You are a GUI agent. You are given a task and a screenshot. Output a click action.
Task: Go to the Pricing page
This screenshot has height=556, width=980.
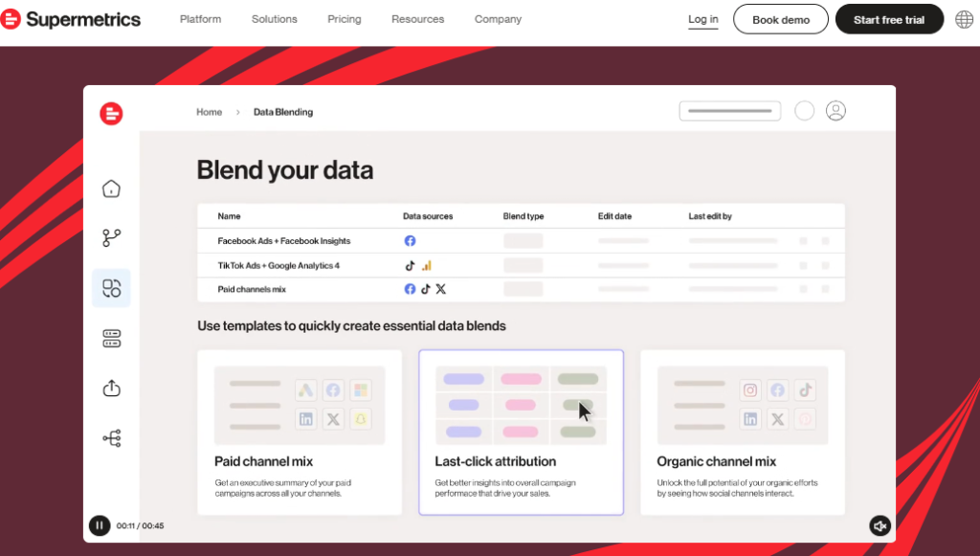coord(345,19)
